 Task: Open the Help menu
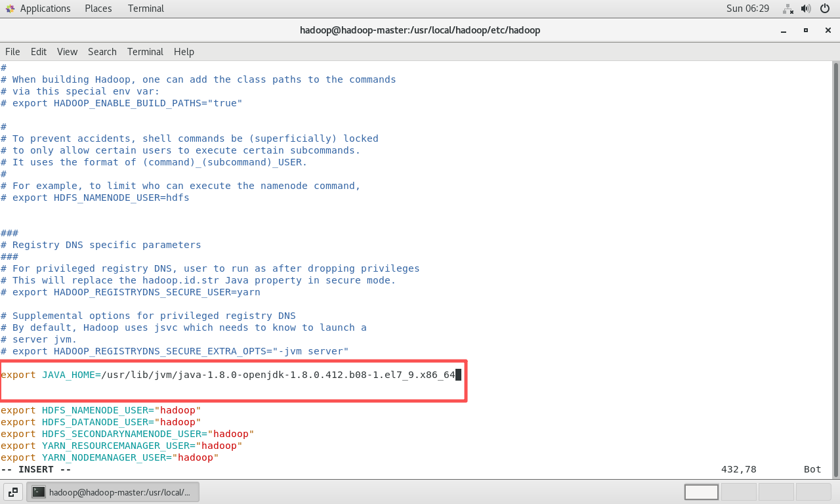point(184,52)
